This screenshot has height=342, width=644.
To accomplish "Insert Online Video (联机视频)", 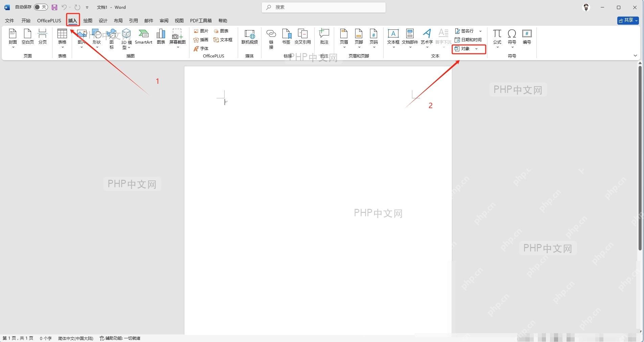I will (x=250, y=37).
